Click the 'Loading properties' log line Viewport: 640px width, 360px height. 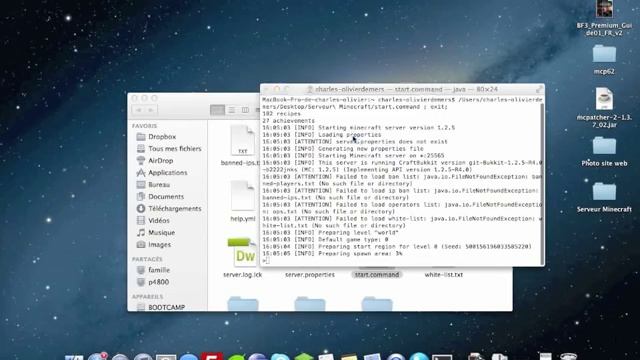[x=322, y=135]
